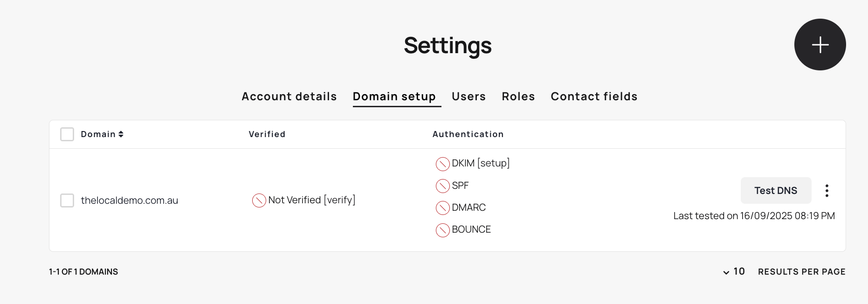The image size is (868, 304).
Task: Click the Not Verified status icon
Action: pyautogui.click(x=259, y=200)
